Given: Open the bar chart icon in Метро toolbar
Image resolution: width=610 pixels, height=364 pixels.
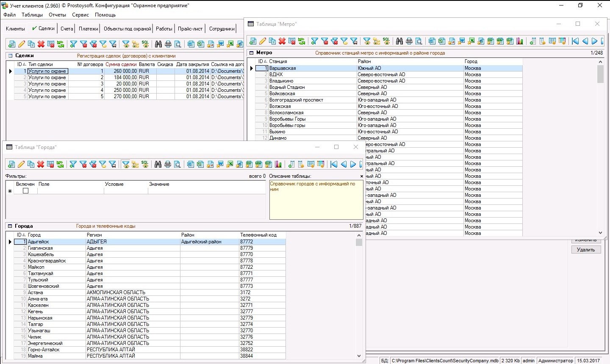Looking at the screenshot, I should tap(520, 41).
